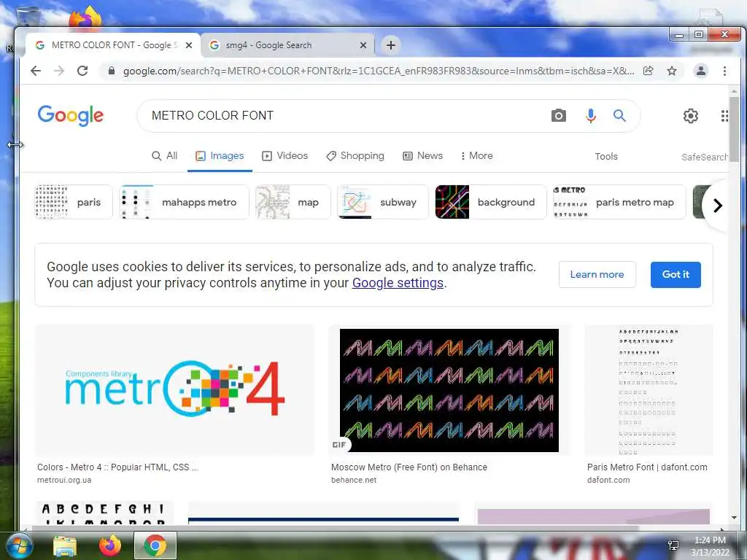Switch to the smg4 Google Search tab
The height and width of the screenshot is (560, 747).
286,45
